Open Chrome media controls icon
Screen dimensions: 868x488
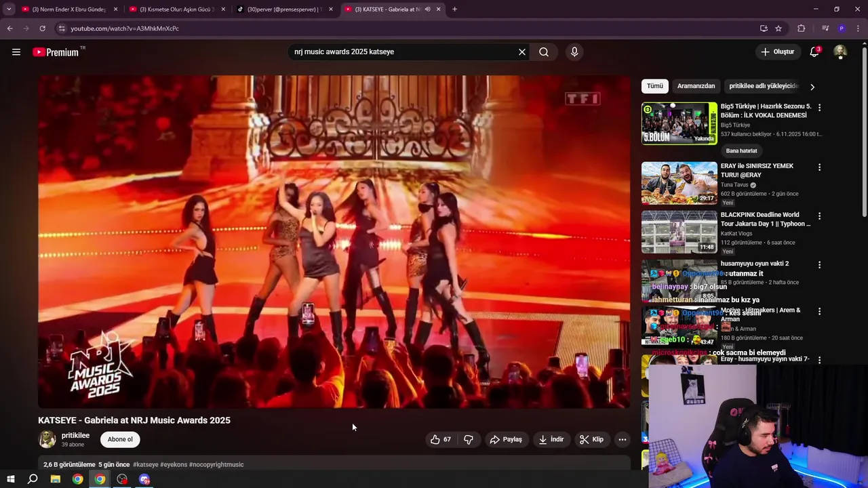coord(825,28)
